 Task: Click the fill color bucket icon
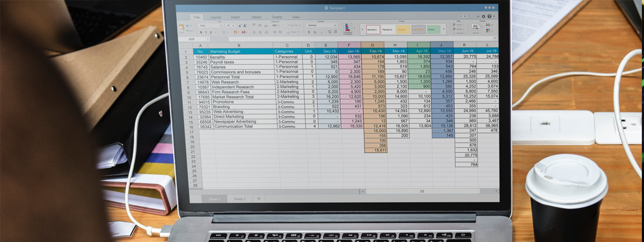point(236,32)
